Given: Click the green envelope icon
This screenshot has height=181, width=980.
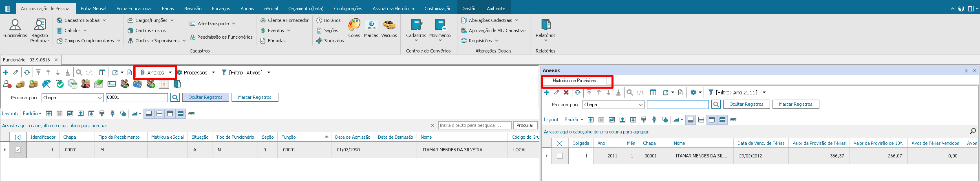Looking at the screenshot, I should (99, 84).
